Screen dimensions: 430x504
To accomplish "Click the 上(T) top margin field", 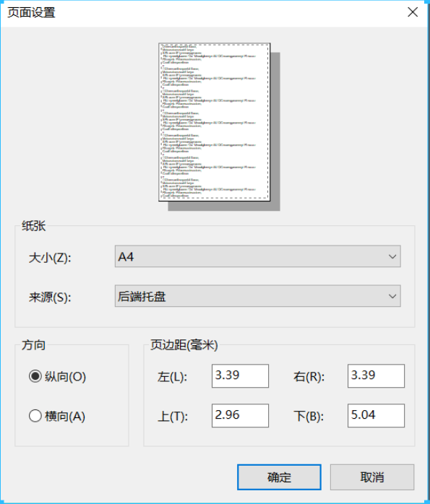I will click(240, 416).
